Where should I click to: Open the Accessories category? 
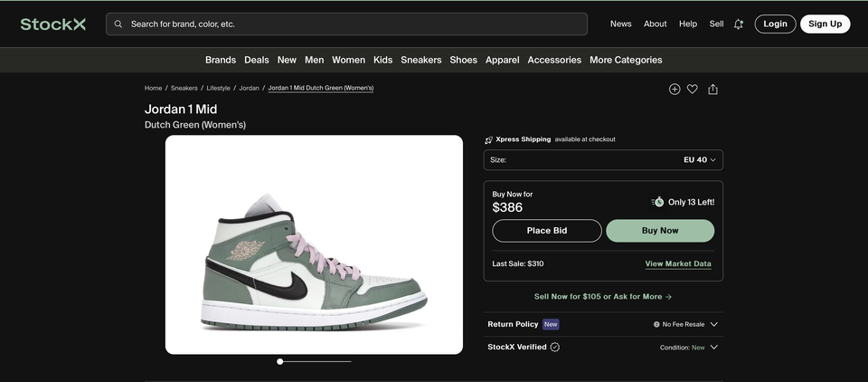554,60
